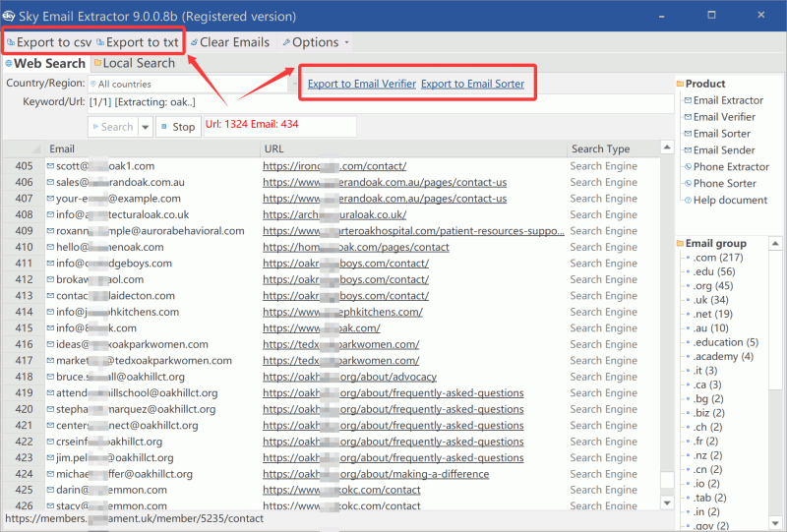Open the URL in row 405

tap(334, 166)
